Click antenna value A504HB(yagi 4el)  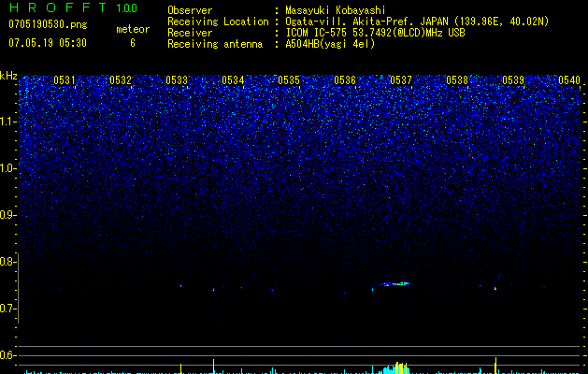coord(330,44)
